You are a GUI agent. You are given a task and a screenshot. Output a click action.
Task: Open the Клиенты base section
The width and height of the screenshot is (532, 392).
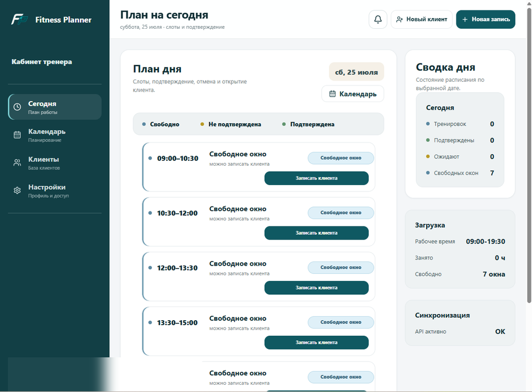pos(55,162)
